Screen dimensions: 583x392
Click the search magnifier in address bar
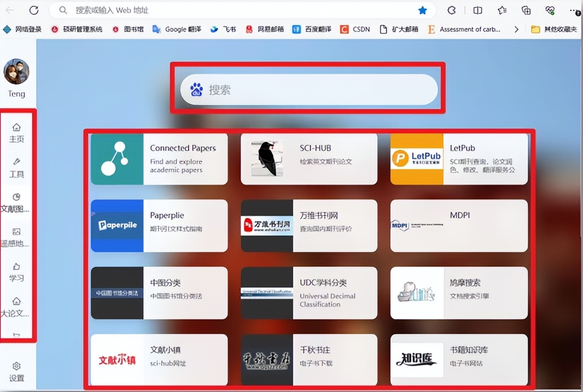click(x=63, y=10)
